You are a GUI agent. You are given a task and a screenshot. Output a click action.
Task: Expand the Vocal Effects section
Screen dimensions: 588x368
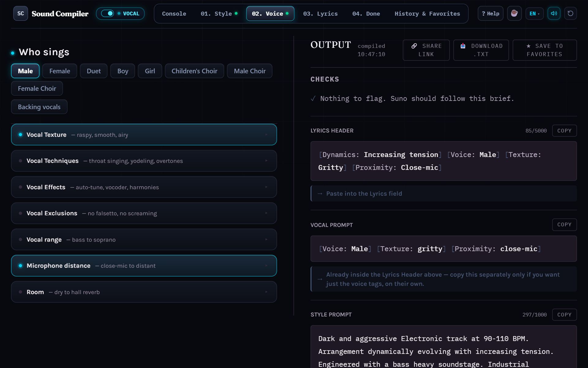pos(144,187)
